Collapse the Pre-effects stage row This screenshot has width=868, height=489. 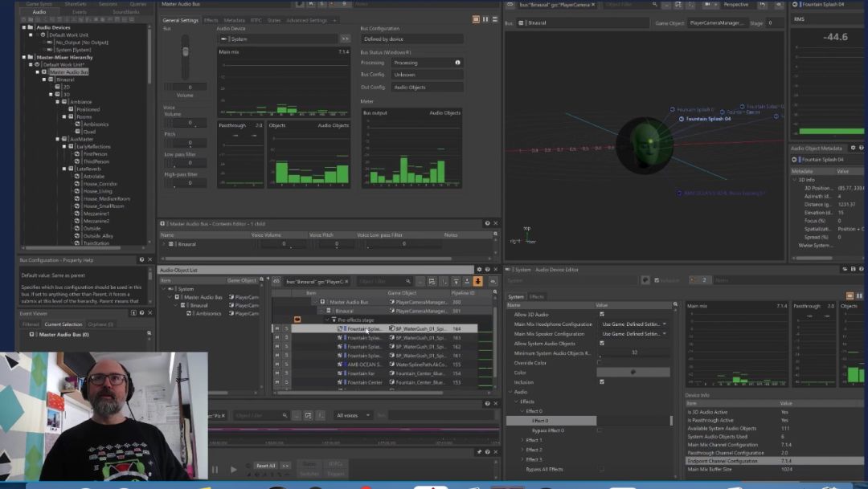[x=329, y=320]
